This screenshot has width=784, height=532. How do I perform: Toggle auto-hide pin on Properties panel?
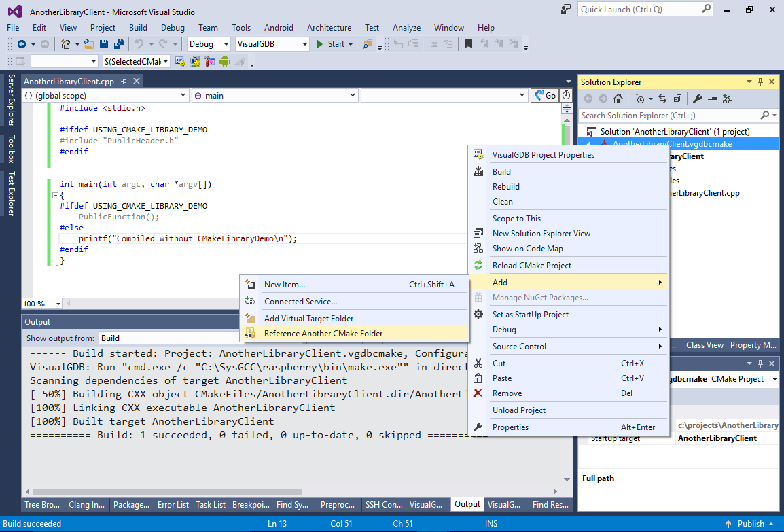pyautogui.click(x=760, y=363)
